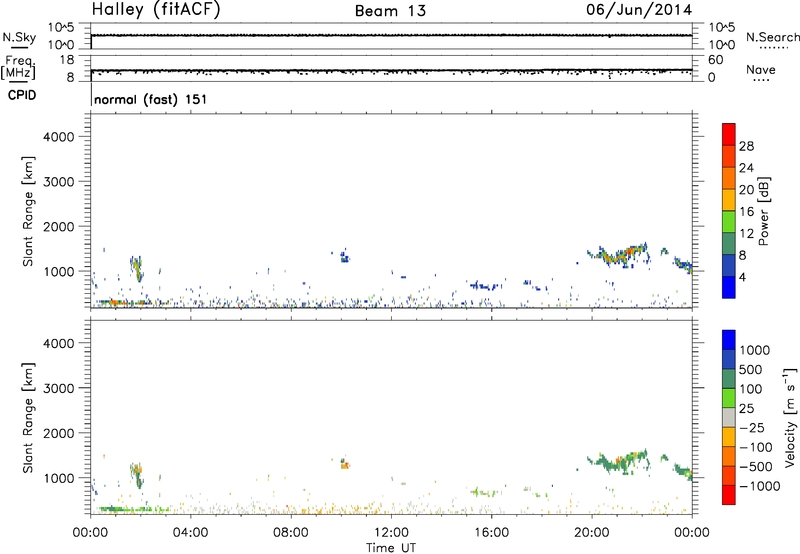Click the "04:00" time axis label
The height and width of the screenshot is (554, 800).
190,533
